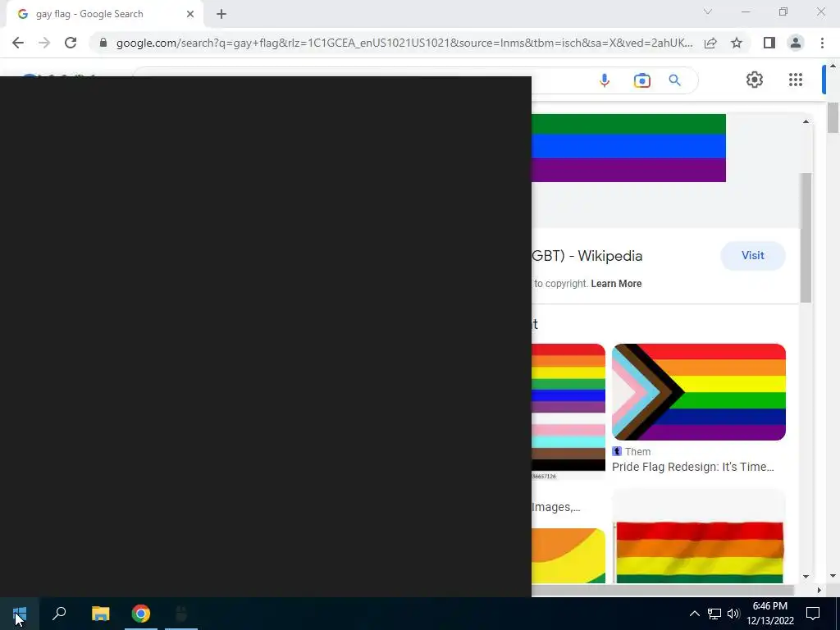
Task: Click the forward navigation arrow
Action: coord(44,43)
